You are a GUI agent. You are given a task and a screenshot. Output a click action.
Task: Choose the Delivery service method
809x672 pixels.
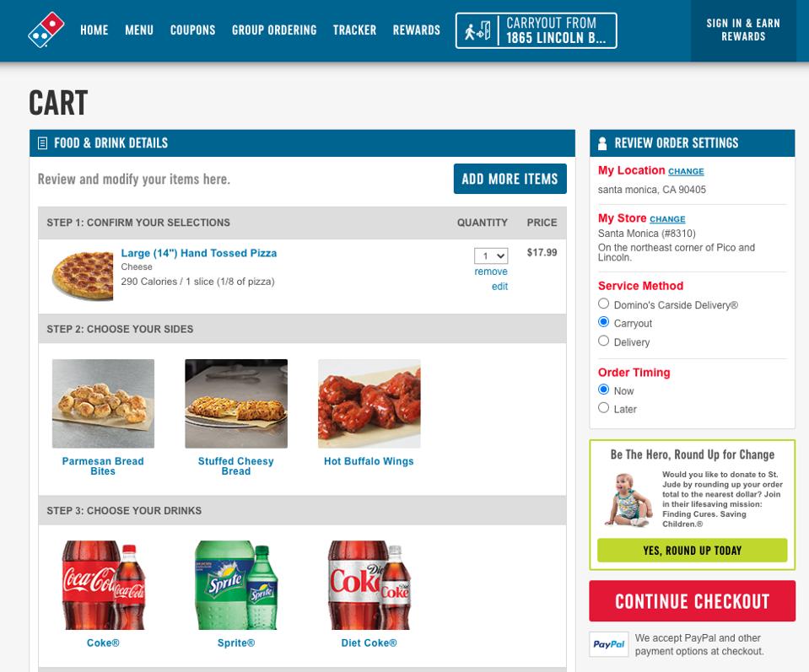603,341
